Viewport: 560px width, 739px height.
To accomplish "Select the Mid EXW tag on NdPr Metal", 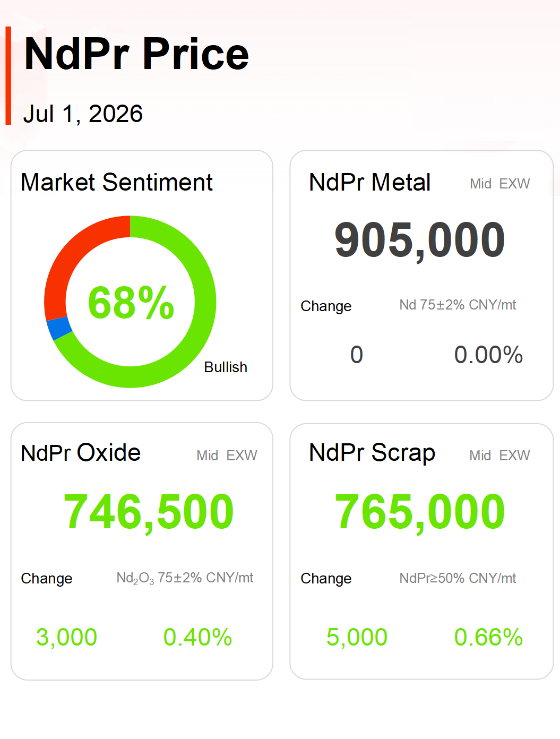I will coord(499,184).
